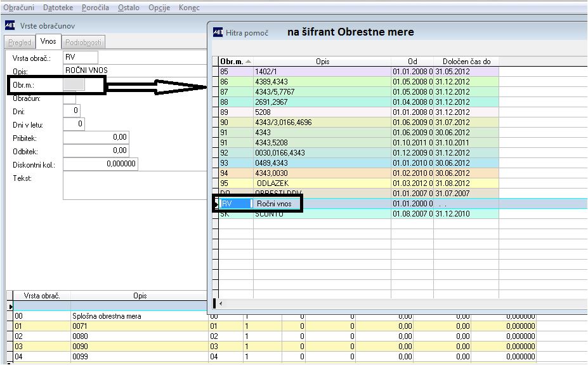Screen dimensions: 588x365
Task: Sort by the Obr.m. column header arrow
Action: 248,61
